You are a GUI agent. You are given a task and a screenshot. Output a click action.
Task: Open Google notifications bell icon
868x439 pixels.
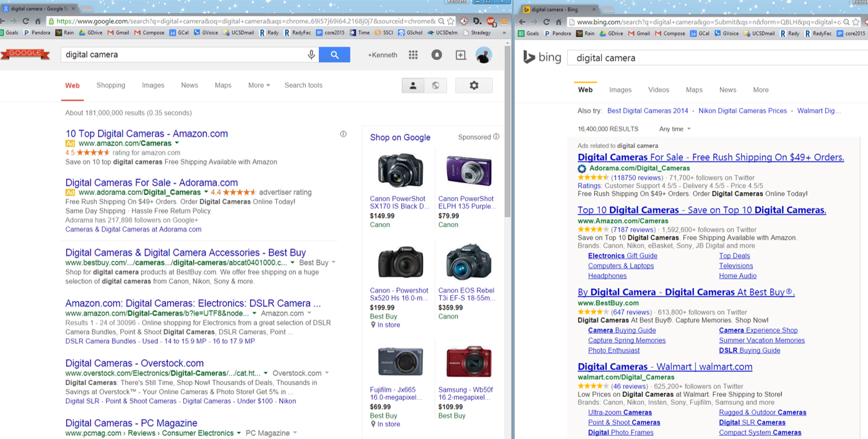tap(436, 55)
